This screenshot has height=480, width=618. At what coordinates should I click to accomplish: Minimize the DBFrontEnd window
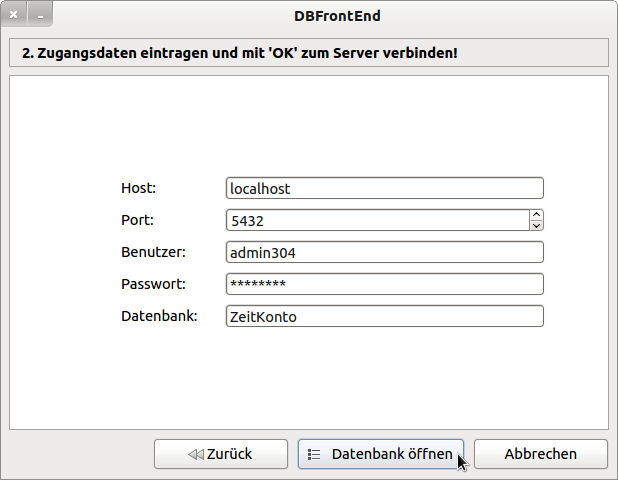41,16
